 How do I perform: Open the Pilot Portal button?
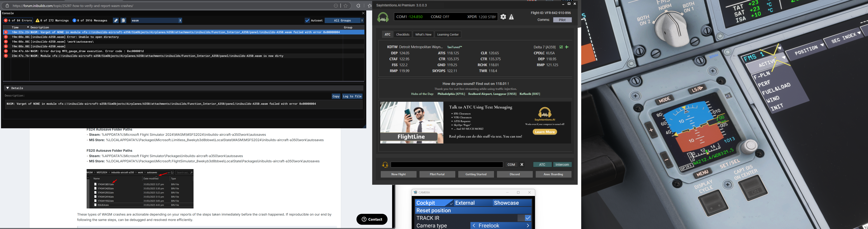click(x=437, y=174)
